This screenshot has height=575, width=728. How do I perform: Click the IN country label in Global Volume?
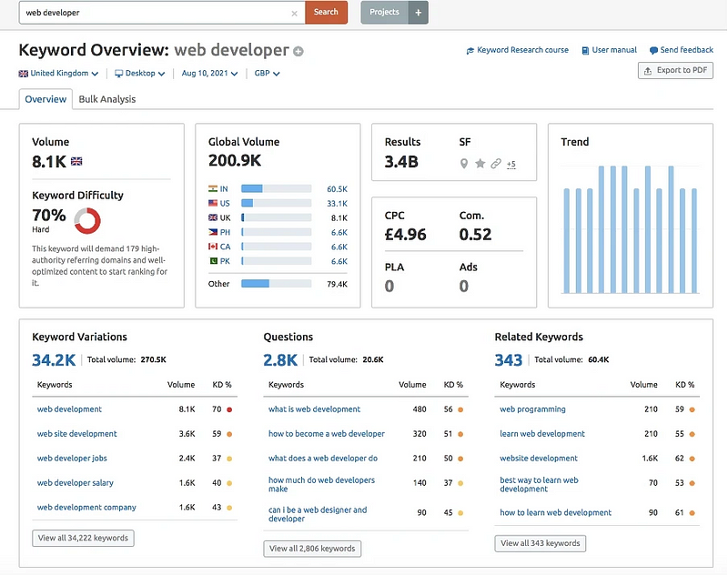click(224, 189)
